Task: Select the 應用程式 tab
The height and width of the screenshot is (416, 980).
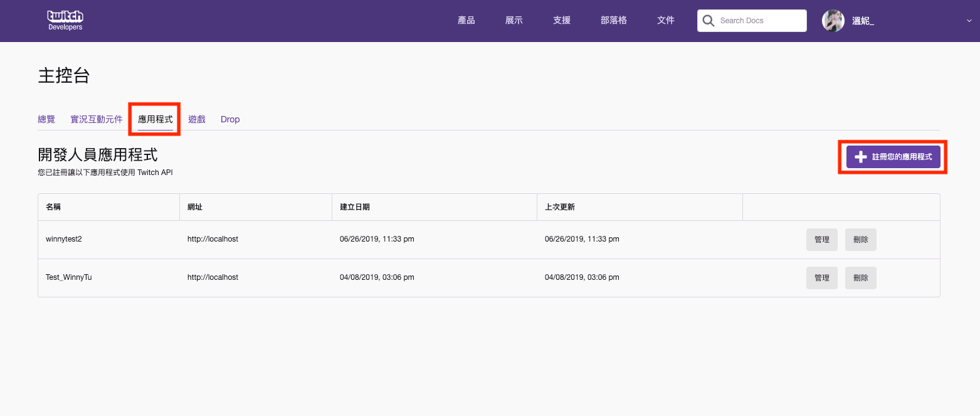Action: coord(155,119)
